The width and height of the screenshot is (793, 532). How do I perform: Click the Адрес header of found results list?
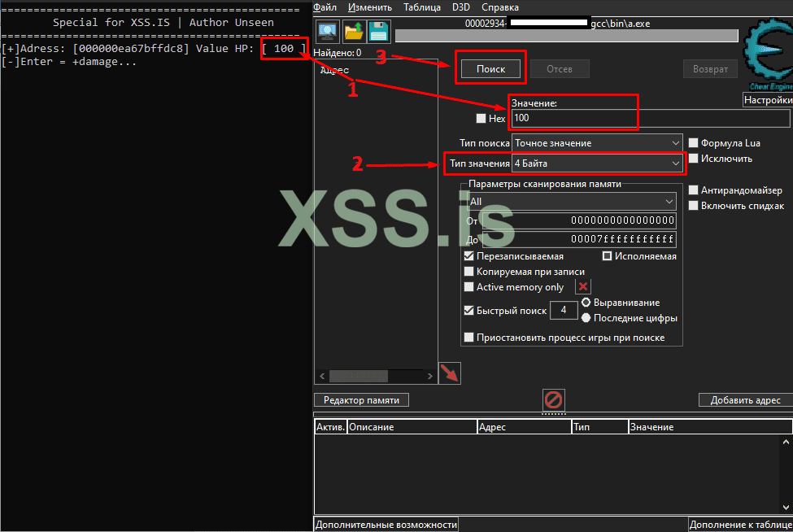click(x=334, y=70)
